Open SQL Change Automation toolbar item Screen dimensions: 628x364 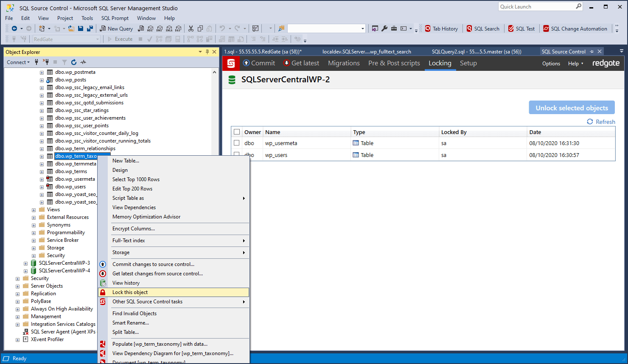tap(575, 28)
